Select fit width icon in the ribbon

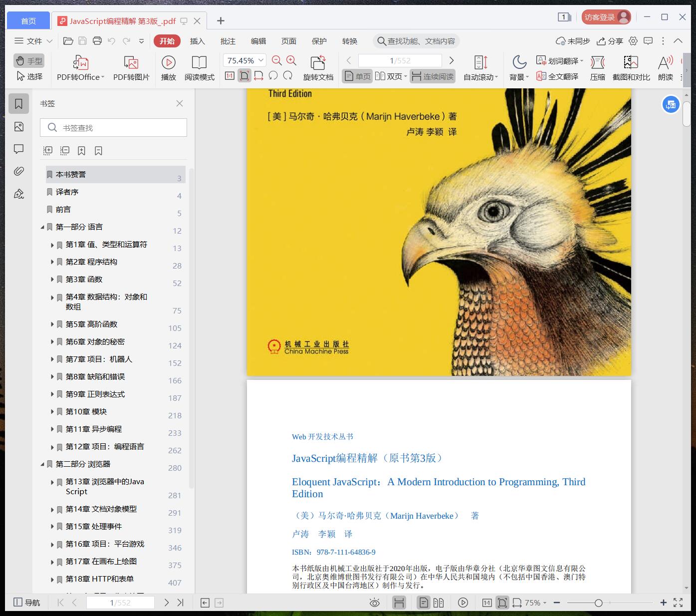click(258, 76)
